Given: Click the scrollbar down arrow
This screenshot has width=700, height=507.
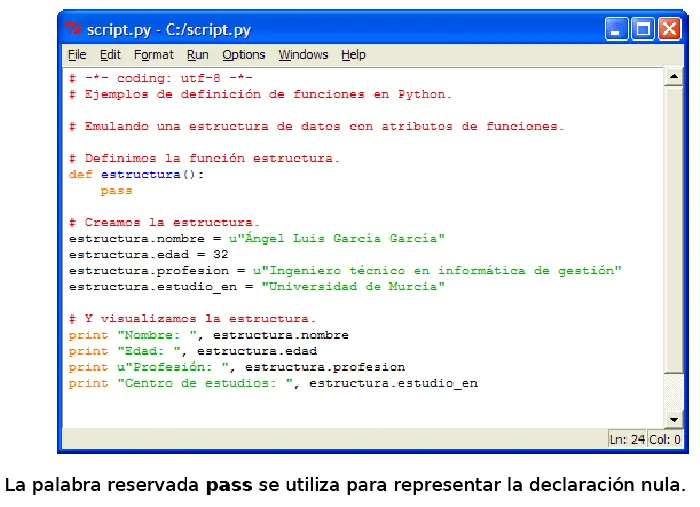Looking at the screenshot, I should coord(674,420).
